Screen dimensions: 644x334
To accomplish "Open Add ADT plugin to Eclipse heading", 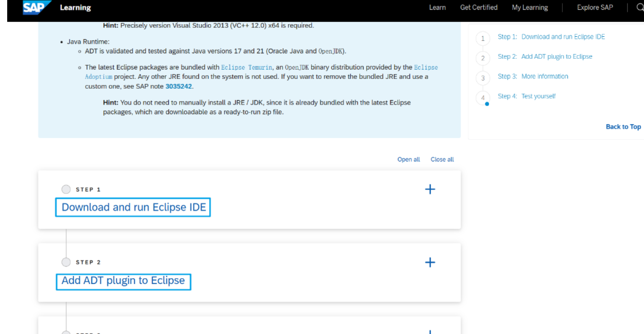I will 124,282.
